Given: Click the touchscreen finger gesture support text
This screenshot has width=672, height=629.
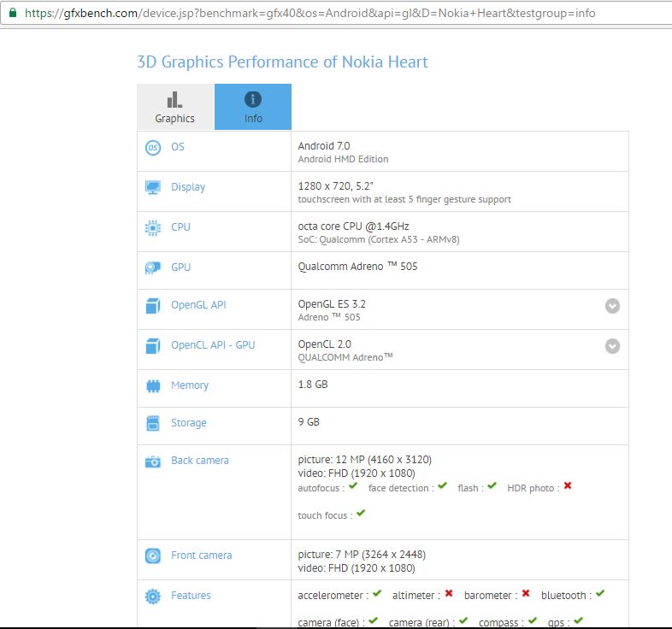Looking at the screenshot, I should pos(404,200).
